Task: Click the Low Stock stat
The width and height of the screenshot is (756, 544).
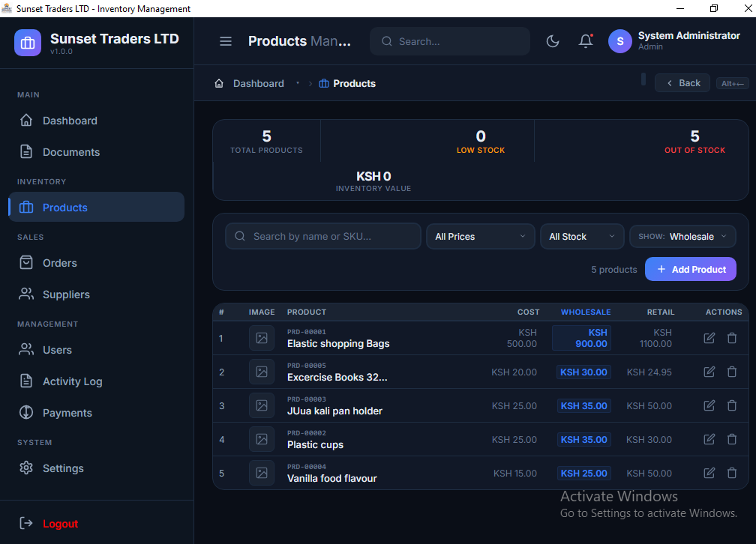Action: click(x=481, y=141)
